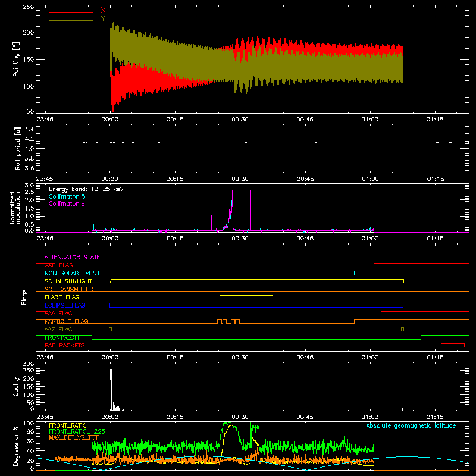The width and height of the screenshot is (476, 476).
Task: Click the isolated magenta modulation spike before 00:30
Action: click(x=211, y=223)
